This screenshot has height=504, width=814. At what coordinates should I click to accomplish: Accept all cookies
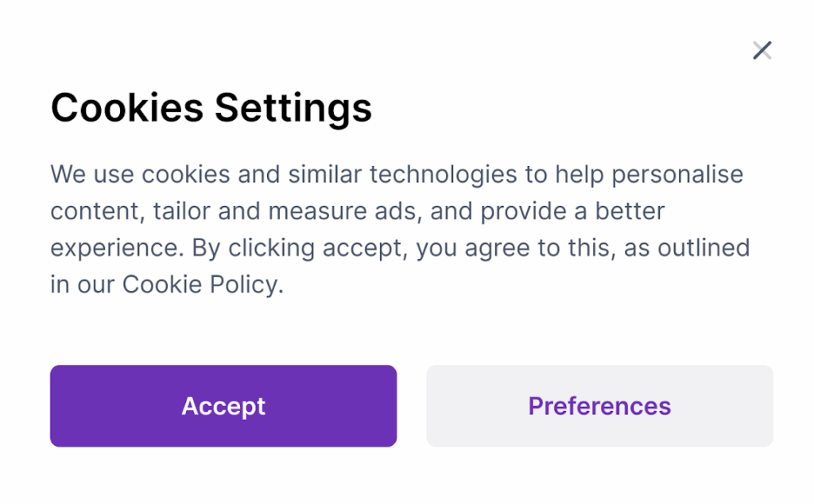tap(223, 406)
